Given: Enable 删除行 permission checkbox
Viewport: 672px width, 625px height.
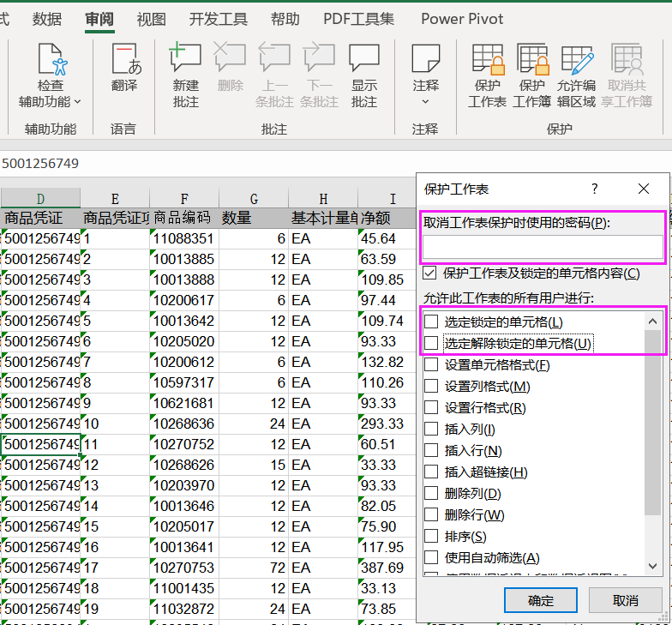Looking at the screenshot, I should pos(431,514).
